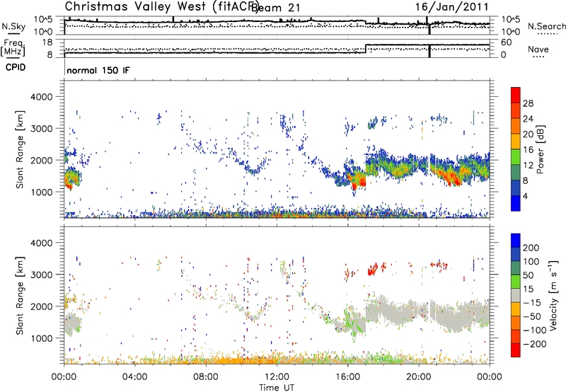
Task: Click the '1000' tick in power panel
Action: pos(41,192)
